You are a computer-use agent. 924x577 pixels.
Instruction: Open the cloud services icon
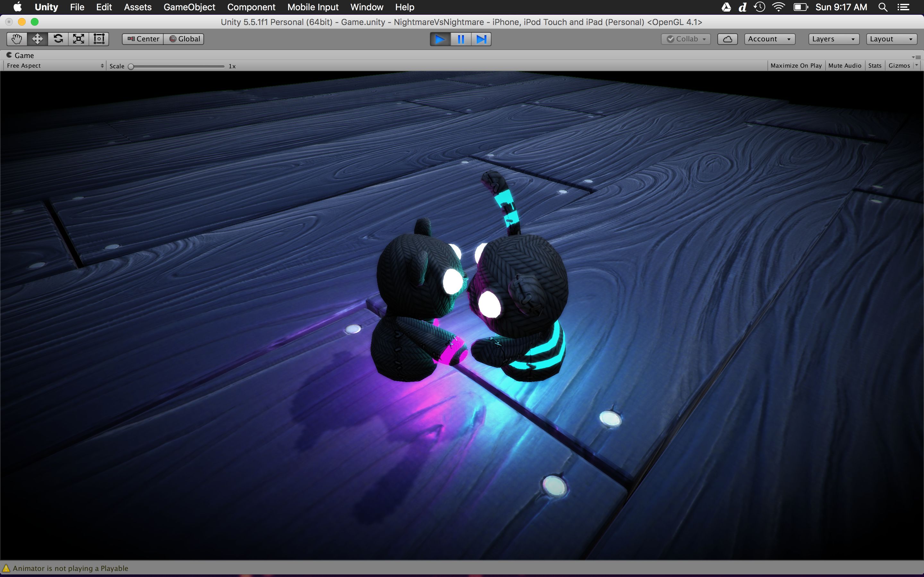click(727, 39)
